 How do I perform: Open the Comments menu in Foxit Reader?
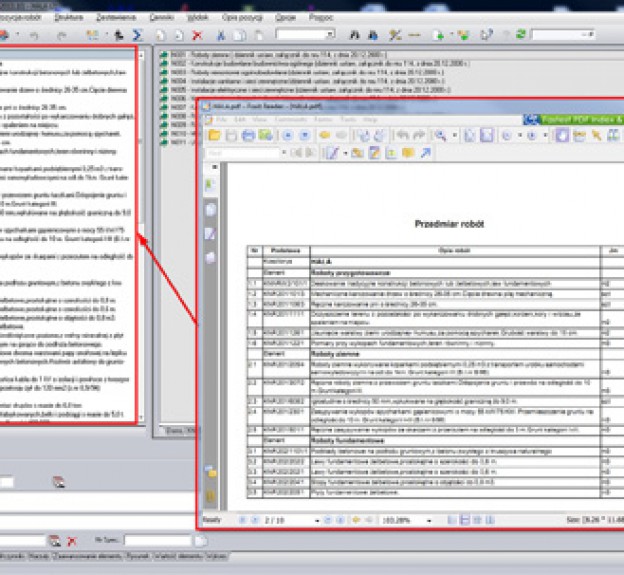(x=291, y=119)
